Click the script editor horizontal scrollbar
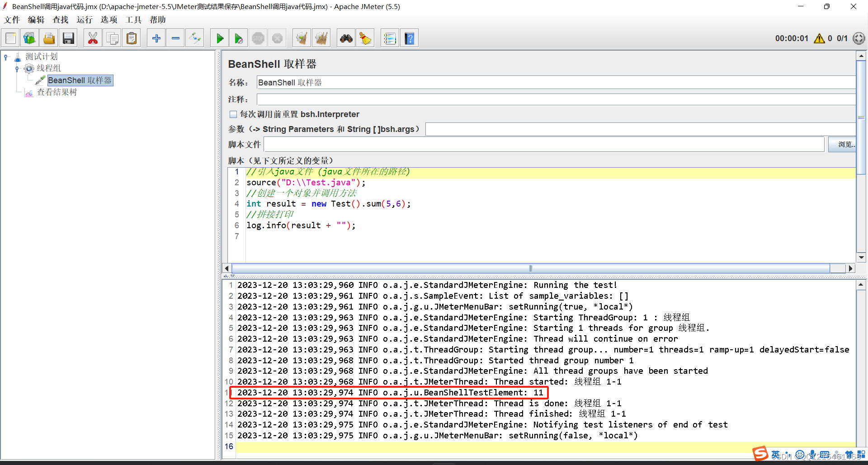 pyautogui.click(x=531, y=268)
